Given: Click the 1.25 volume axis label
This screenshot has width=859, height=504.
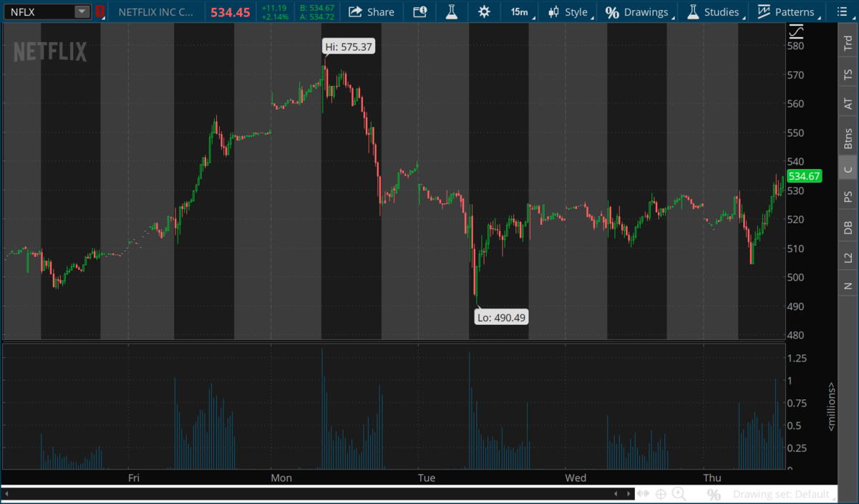Looking at the screenshot, I should pyautogui.click(x=797, y=358).
